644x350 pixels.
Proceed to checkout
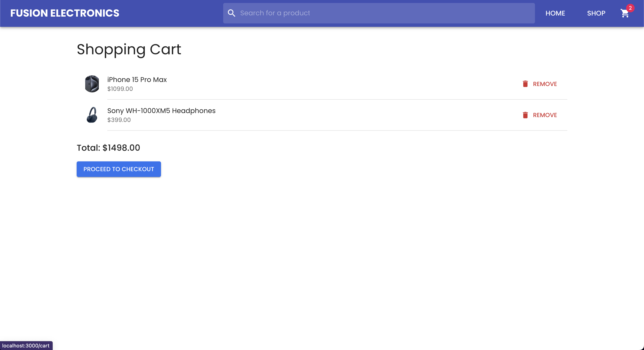[x=119, y=169]
